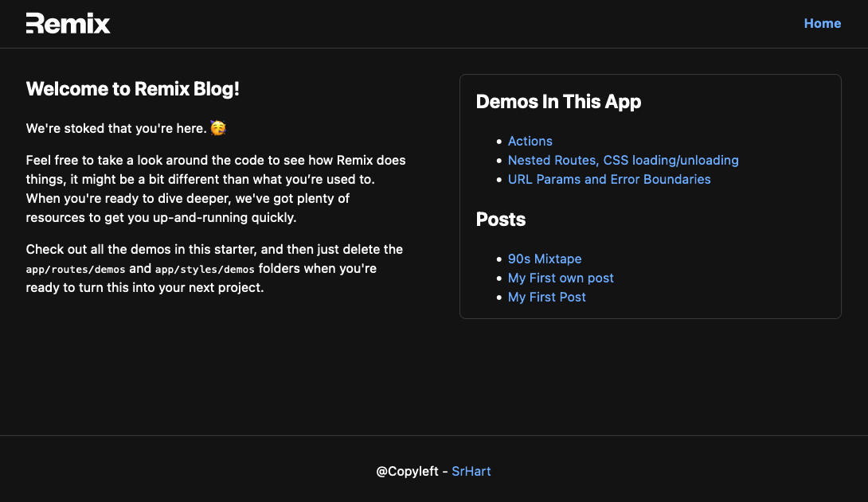Open the My First own post link
Image resolution: width=868 pixels, height=502 pixels.
click(560, 278)
